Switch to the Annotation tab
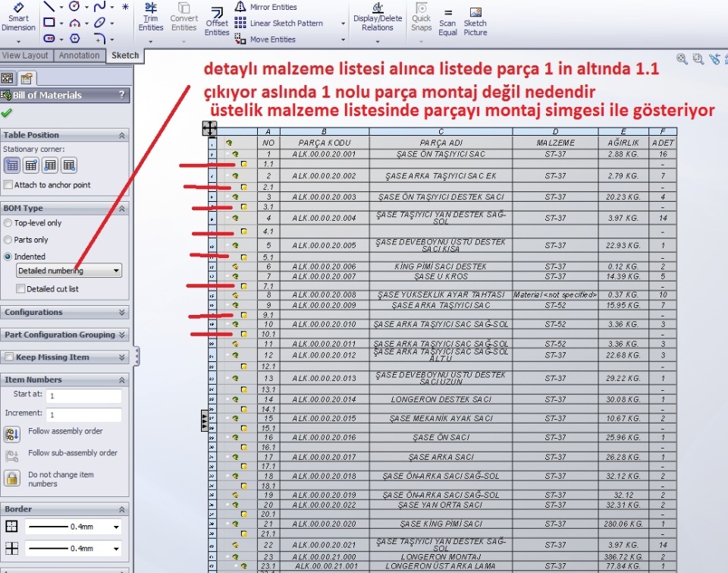The width and height of the screenshot is (728, 573). pos(80,55)
